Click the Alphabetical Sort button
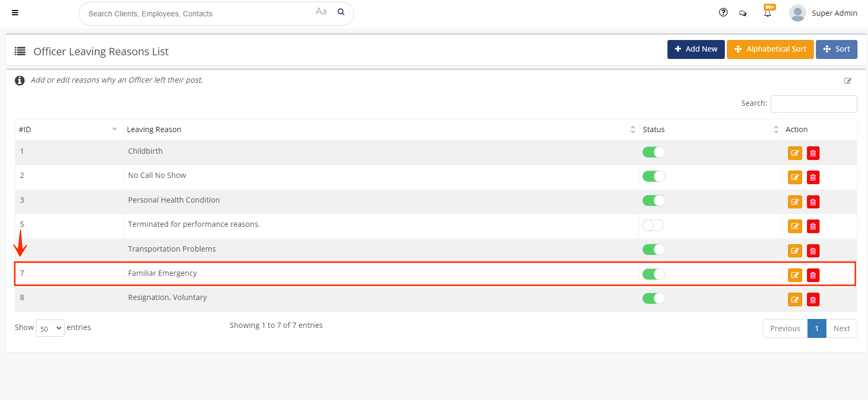 pos(770,49)
